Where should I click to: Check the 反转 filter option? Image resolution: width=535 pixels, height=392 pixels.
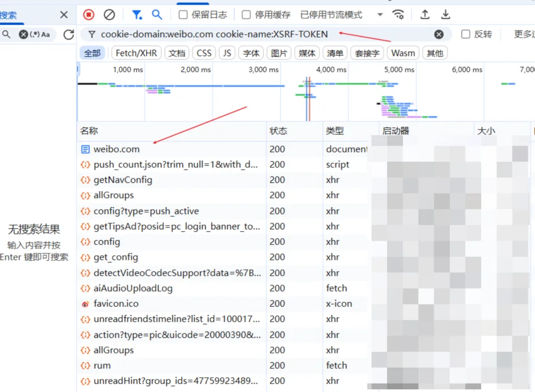coord(464,34)
